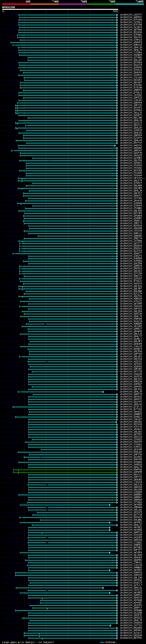Click the orange ~40% identity legend segment
The width and height of the screenshot is (146, 644).
click(45, 4)
